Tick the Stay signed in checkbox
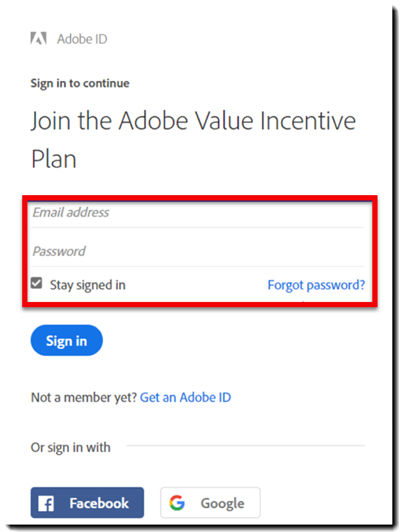The width and height of the screenshot is (400, 532). 36,283
